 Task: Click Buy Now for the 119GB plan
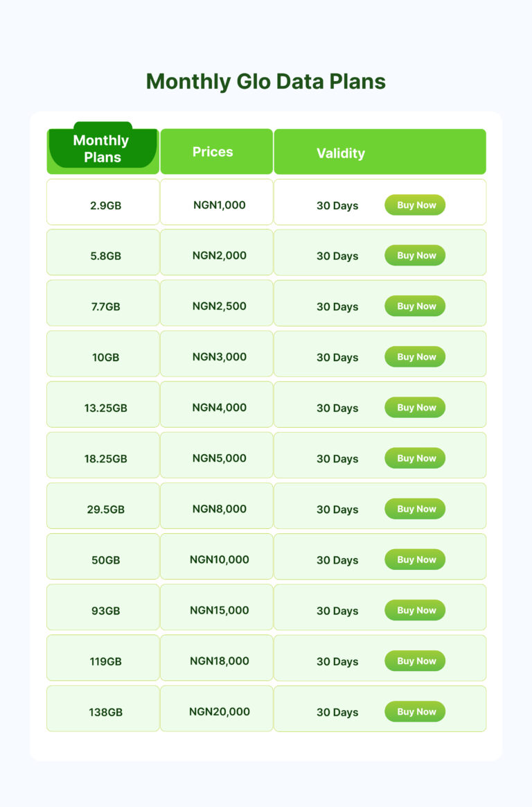415,661
